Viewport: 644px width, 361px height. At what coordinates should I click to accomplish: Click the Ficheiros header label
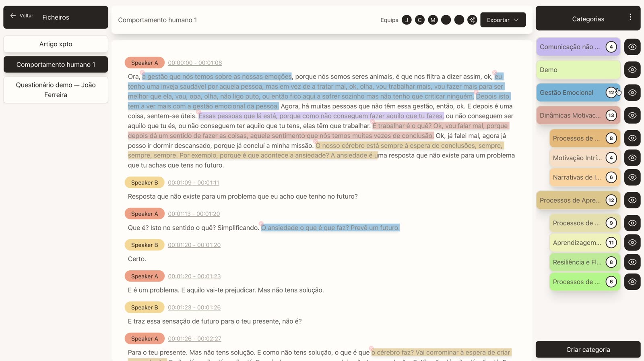pyautogui.click(x=56, y=17)
